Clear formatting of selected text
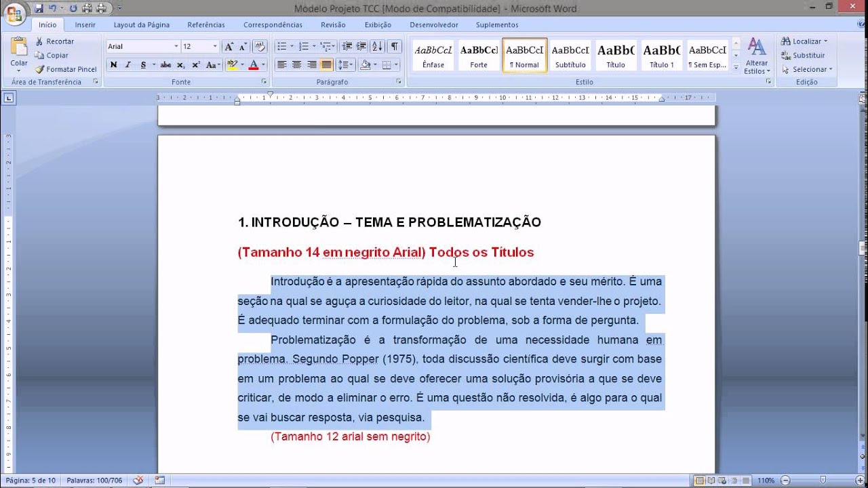 (x=260, y=47)
